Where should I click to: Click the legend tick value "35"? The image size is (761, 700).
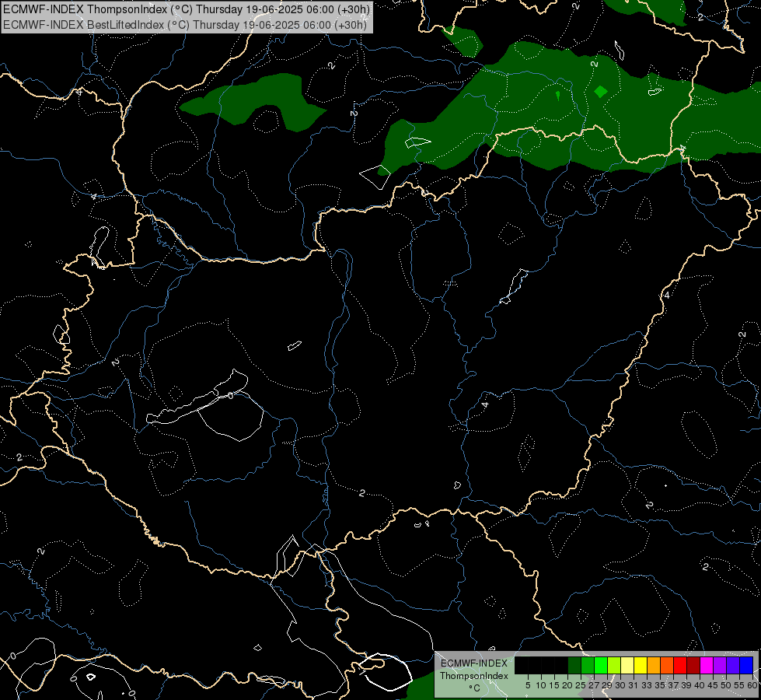[x=660, y=685]
